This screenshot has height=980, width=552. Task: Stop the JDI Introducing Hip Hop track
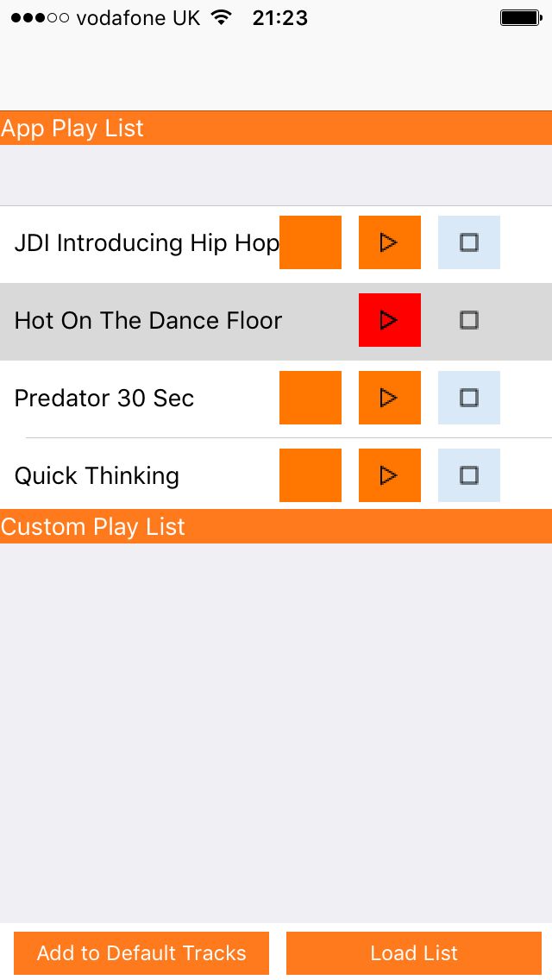click(x=469, y=242)
